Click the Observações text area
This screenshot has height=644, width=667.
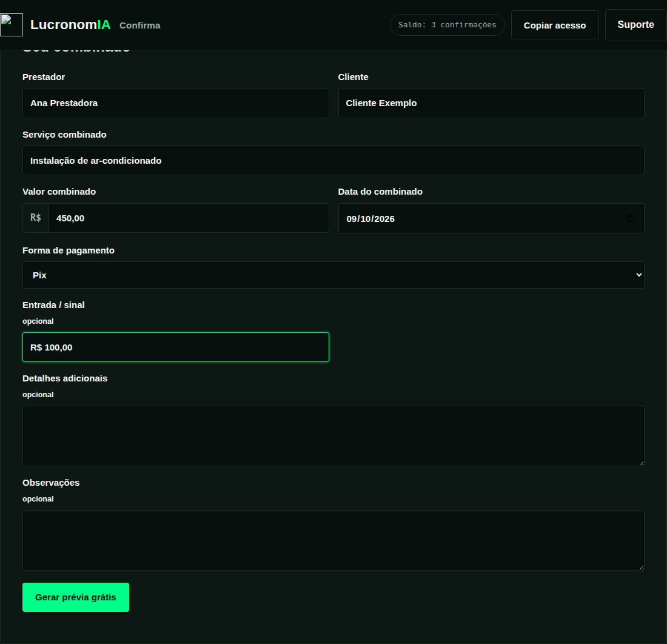[x=333, y=540]
